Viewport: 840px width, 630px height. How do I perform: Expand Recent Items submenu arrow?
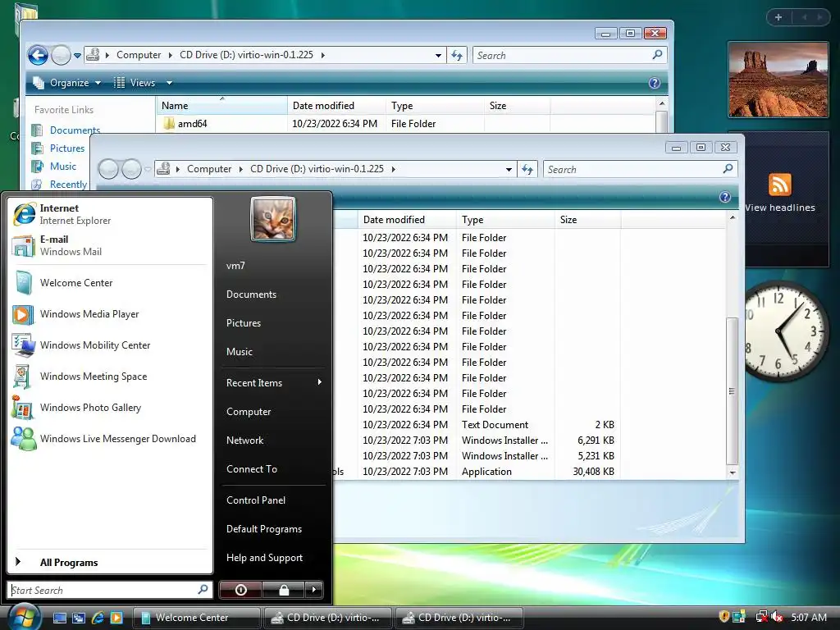tap(319, 382)
